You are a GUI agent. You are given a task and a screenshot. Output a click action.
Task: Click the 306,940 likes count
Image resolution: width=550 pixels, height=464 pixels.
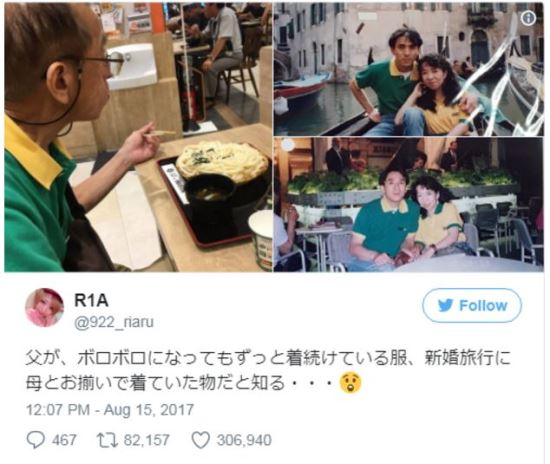(x=244, y=440)
